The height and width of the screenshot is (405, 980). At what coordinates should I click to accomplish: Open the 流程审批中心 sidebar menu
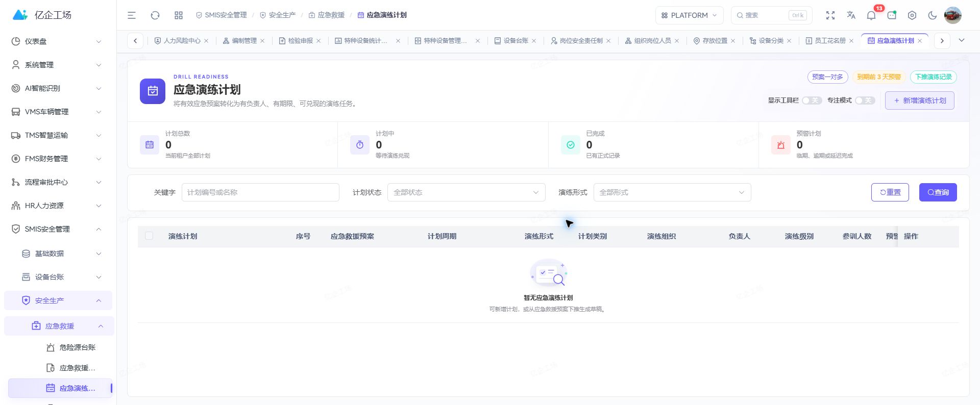58,182
